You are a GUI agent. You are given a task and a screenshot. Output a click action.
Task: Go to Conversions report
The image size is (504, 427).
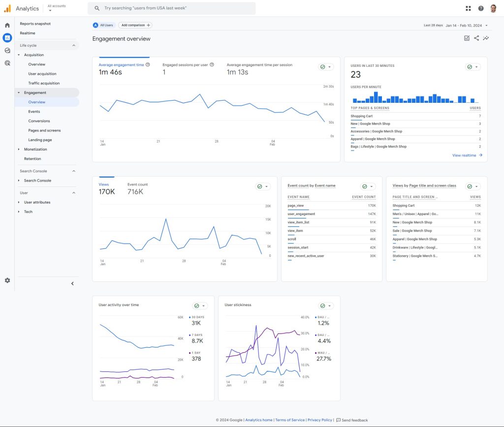pyautogui.click(x=39, y=121)
